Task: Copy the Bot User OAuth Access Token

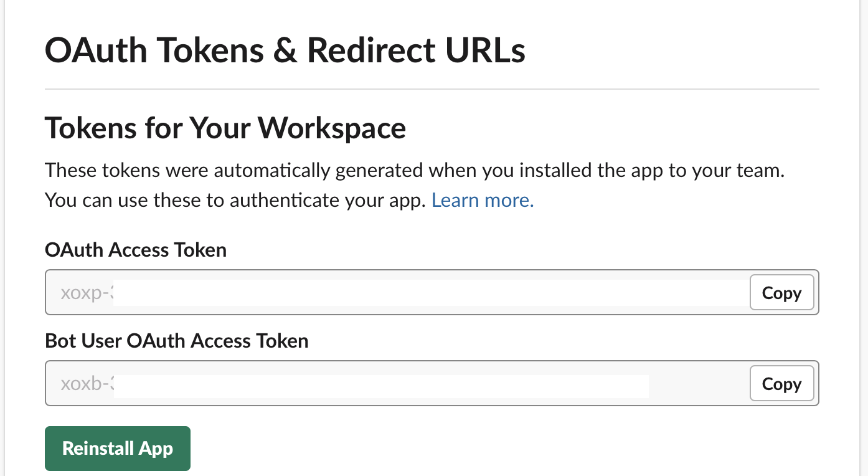Action: click(781, 383)
